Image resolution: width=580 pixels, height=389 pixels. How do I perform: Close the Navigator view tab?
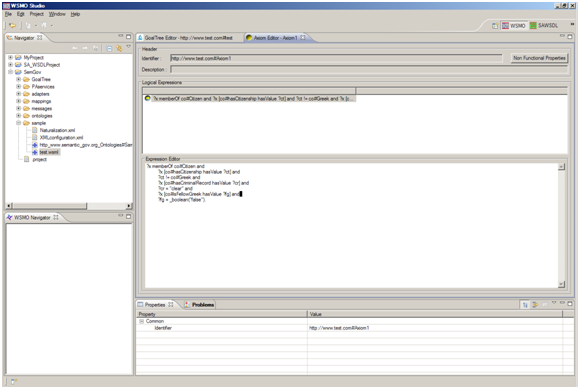click(x=40, y=38)
